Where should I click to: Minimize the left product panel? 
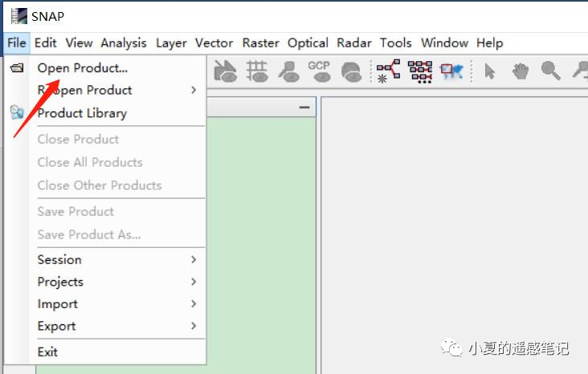tap(304, 108)
